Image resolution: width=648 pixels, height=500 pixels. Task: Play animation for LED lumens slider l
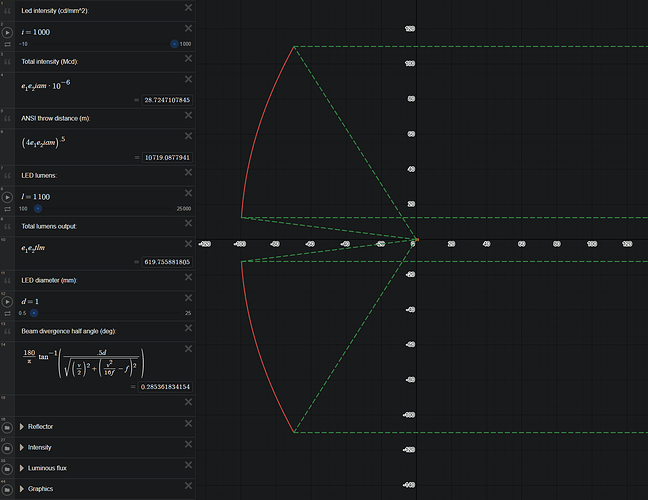click(x=7, y=197)
